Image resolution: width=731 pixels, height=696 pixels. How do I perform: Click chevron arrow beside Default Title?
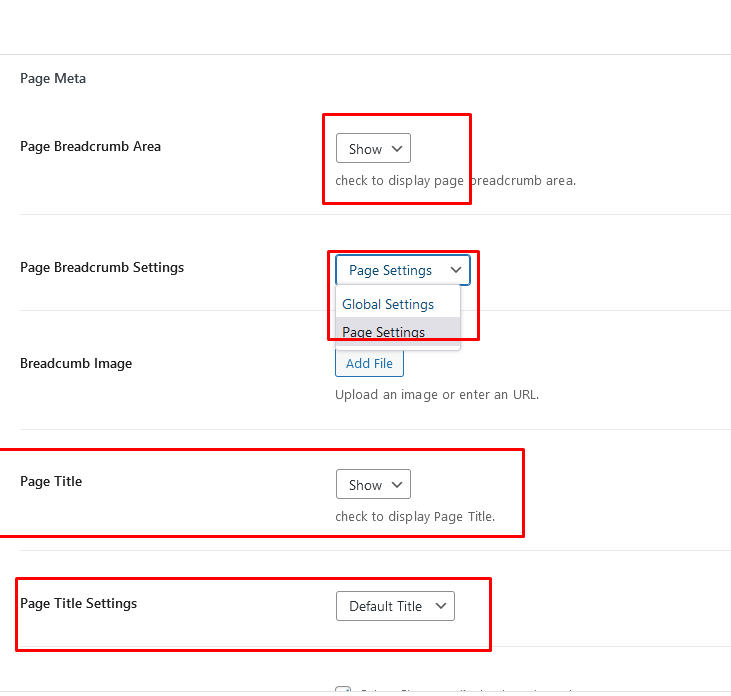click(x=441, y=606)
